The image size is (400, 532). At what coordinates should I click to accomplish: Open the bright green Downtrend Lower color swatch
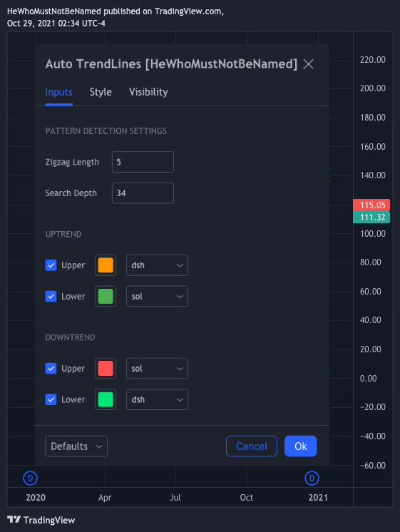(106, 399)
